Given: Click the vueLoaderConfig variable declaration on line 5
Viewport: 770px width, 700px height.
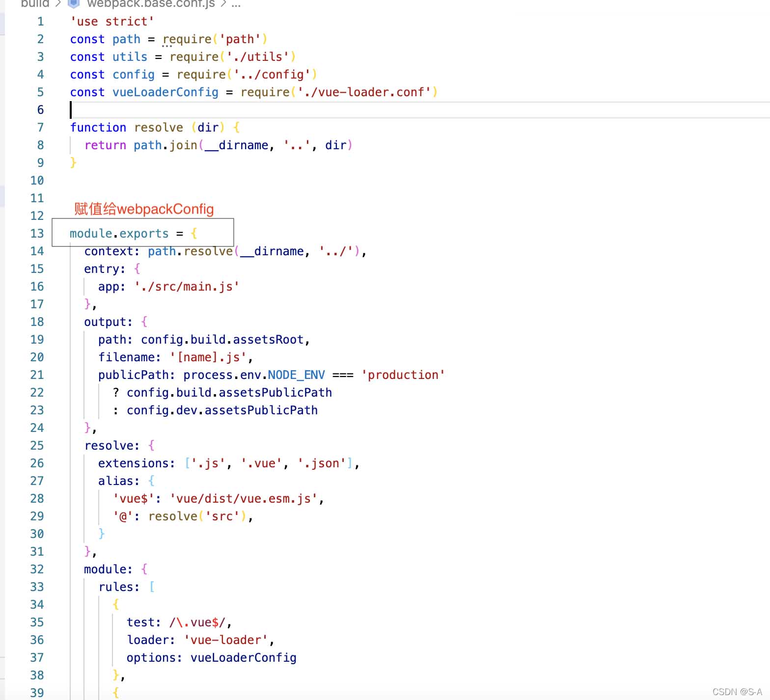Looking at the screenshot, I should [x=165, y=92].
